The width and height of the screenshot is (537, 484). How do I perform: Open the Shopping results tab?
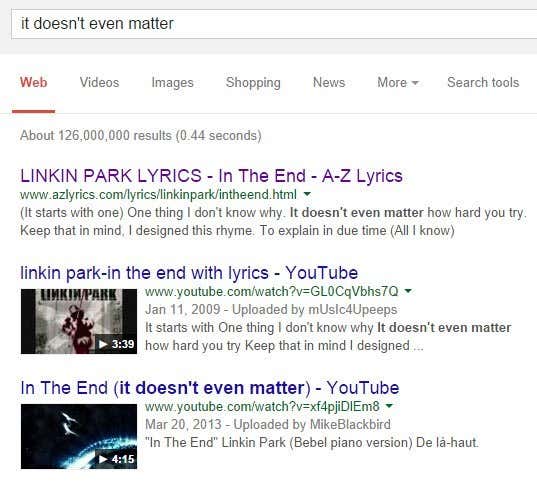(253, 83)
